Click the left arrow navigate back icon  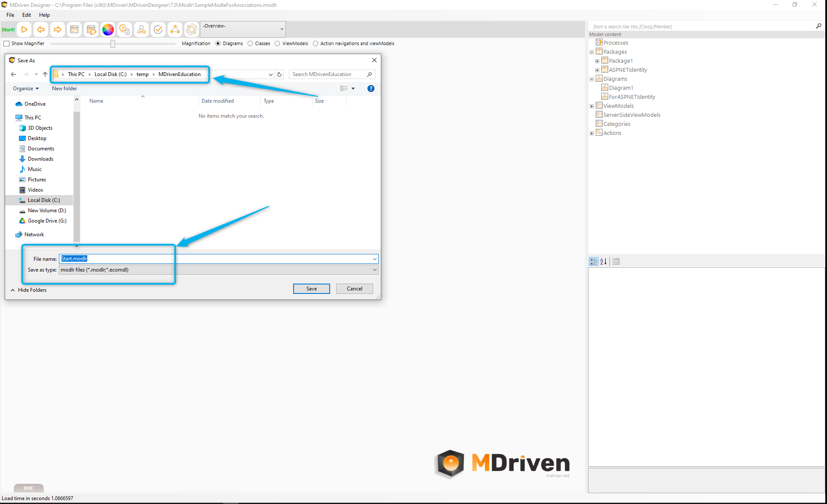click(x=41, y=30)
